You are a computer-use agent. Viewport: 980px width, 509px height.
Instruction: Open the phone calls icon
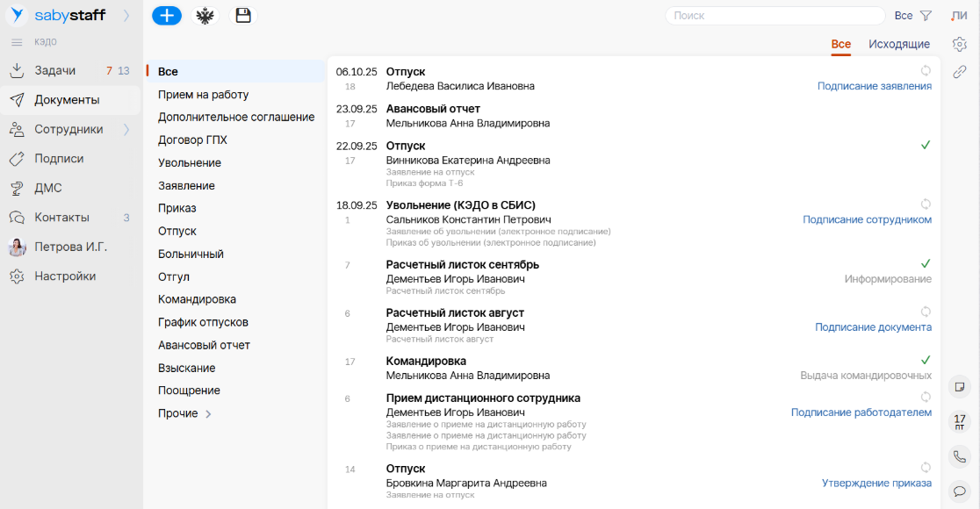[x=960, y=456]
